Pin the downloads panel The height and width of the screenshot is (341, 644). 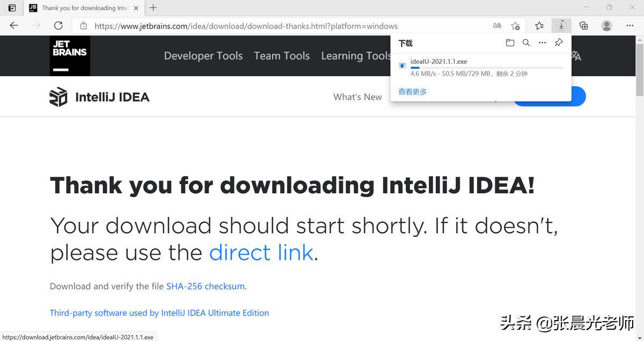click(559, 43)
